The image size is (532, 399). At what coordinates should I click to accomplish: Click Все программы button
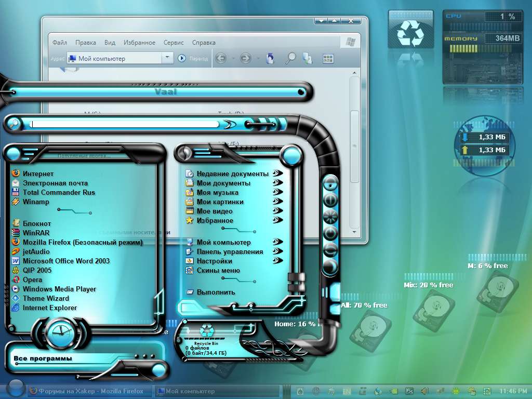tap(43, 358)
